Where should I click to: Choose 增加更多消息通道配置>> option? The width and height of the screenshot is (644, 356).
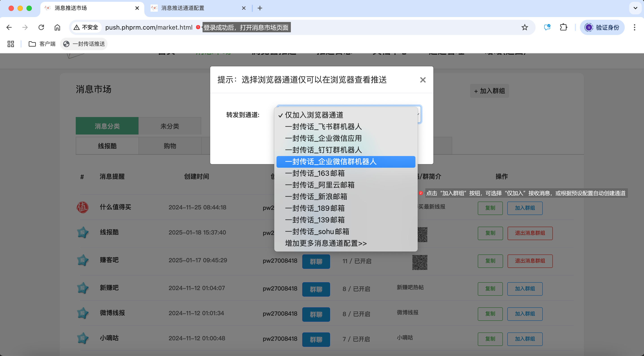click(x=346, y=243)
